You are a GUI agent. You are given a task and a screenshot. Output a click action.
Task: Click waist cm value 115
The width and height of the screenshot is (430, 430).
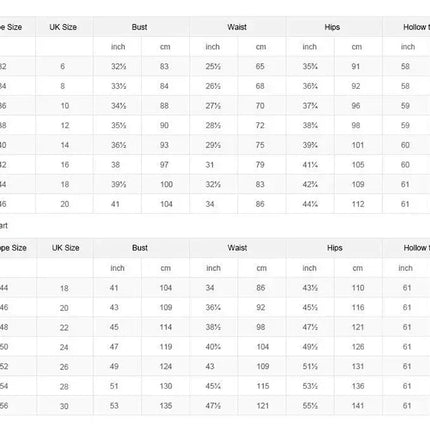pos(263,386)
